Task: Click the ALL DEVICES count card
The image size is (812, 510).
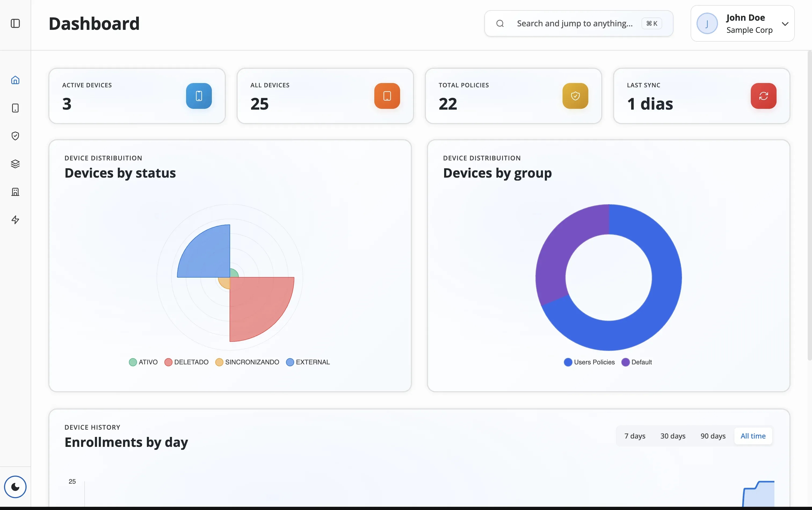Action: coord(325,96)
